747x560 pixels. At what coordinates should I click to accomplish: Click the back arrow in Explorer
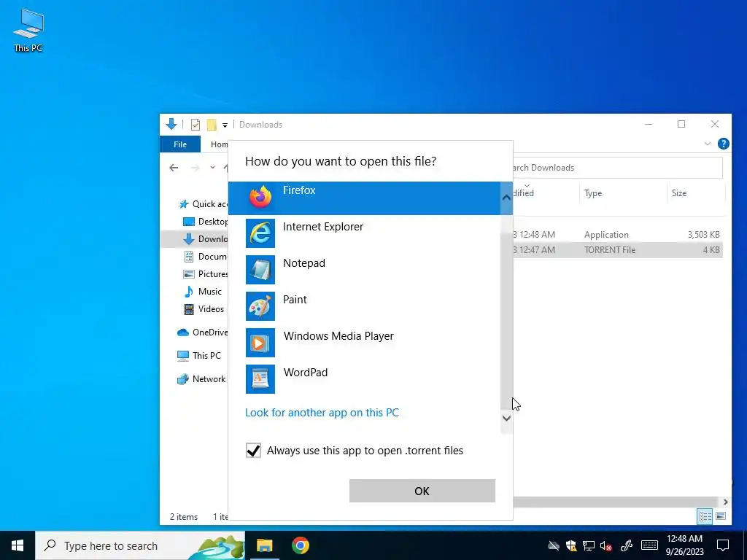[174, 168]
